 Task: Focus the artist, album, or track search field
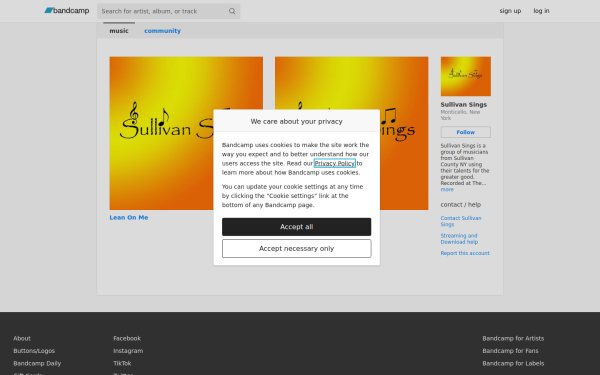click(x=168, y=11)
